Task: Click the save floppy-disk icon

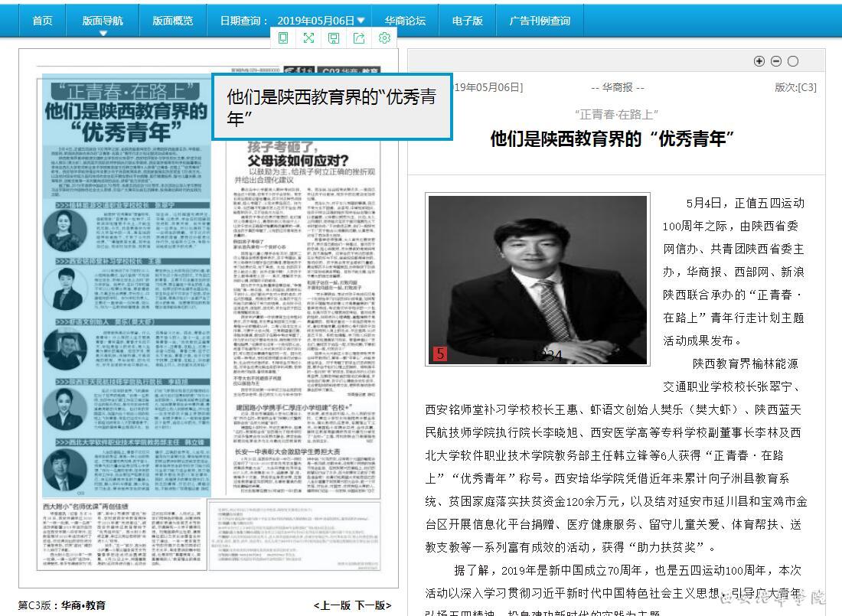Action: tap(334, 38)
